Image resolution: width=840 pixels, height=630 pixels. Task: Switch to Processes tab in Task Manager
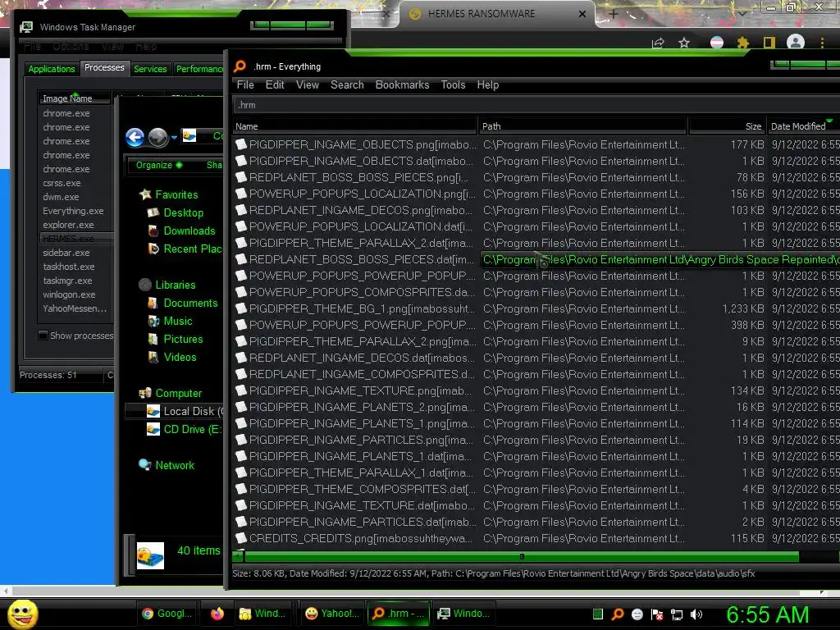click(x=104, y=67)
